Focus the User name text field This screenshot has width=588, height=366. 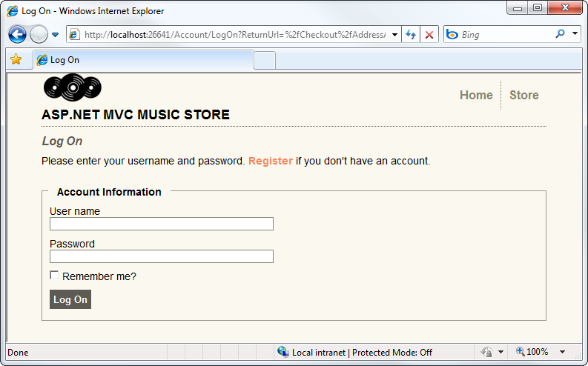tap(161, 224)
